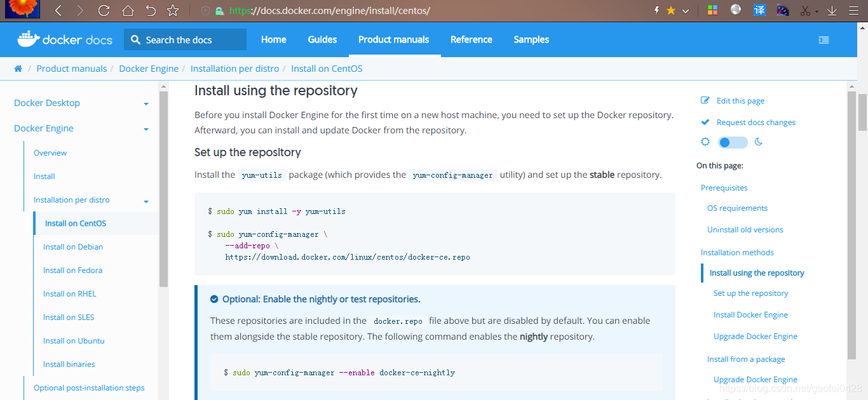Select Install on Ubuntu in sidebar

[74, 341]
